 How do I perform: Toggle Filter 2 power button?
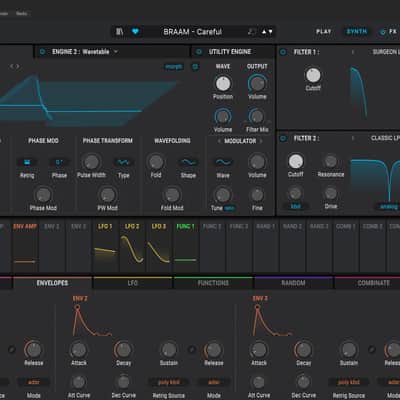(x=283, y=138)
